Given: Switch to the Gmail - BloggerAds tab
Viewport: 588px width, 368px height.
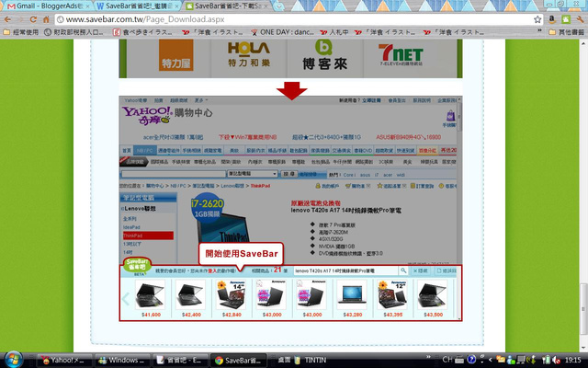Looking at the screenshot, I should [48, 6].
